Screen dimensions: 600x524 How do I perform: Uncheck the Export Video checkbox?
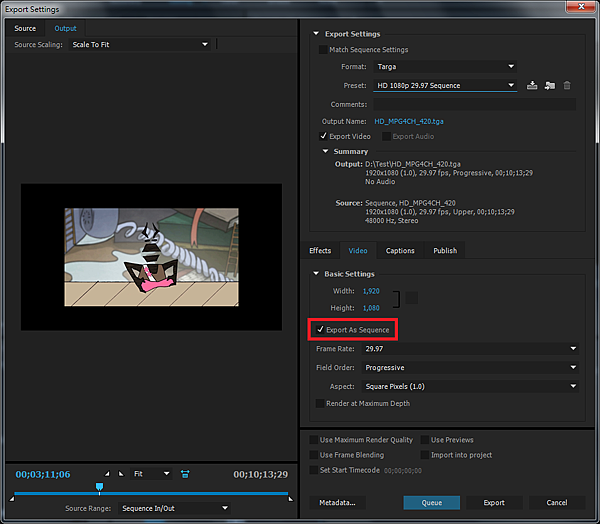[x=323, y=136]
